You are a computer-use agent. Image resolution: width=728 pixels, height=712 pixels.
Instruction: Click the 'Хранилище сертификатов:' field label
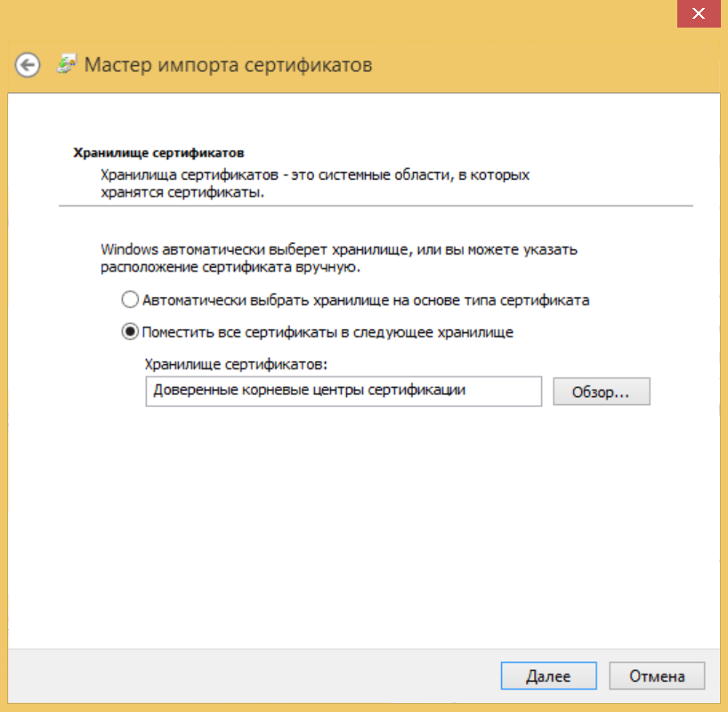click(237, 364)
